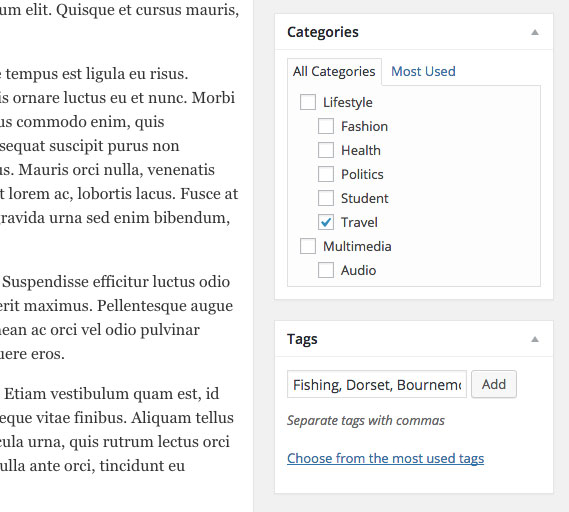Check the Student category checkbox

coord(326,198)
